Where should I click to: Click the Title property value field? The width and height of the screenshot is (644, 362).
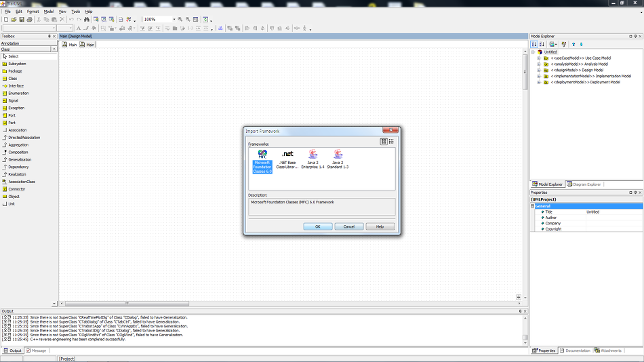tap(613, 212)
